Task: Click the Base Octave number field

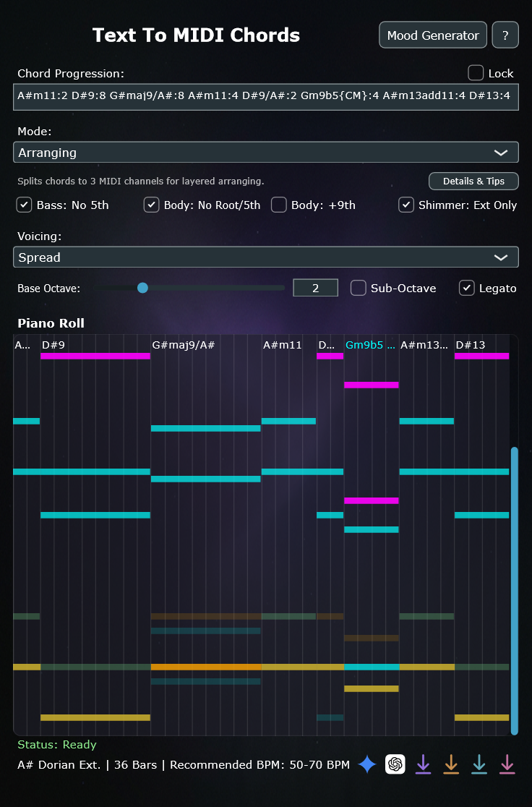Action: click(315, 288)
